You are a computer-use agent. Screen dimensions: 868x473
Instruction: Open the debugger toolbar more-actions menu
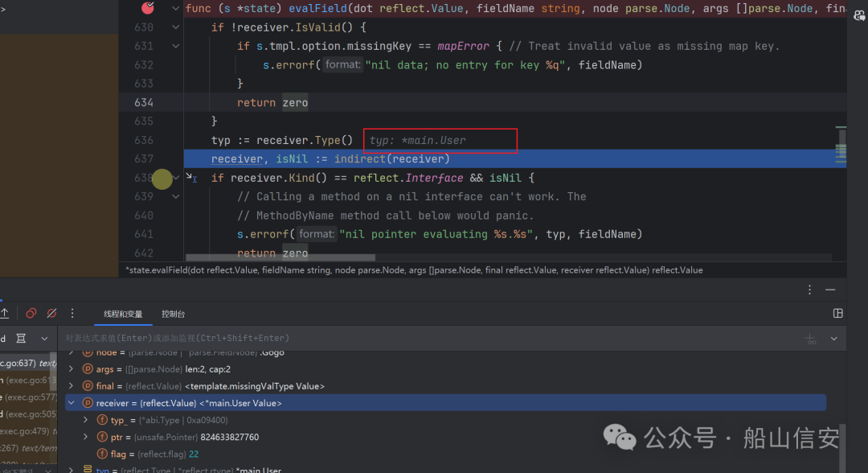click(72, 314)
